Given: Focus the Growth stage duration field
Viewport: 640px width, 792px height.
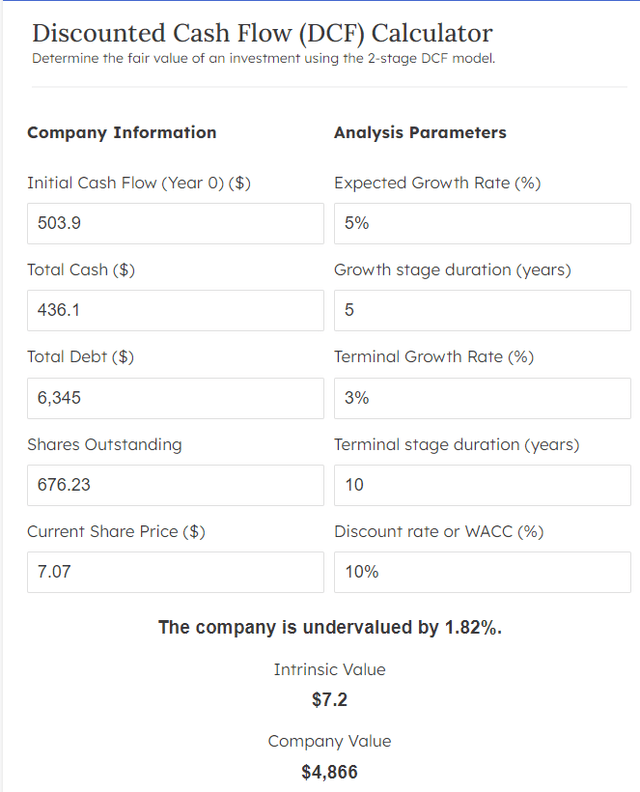Looking at the screenshot, I should click(482, 310).
